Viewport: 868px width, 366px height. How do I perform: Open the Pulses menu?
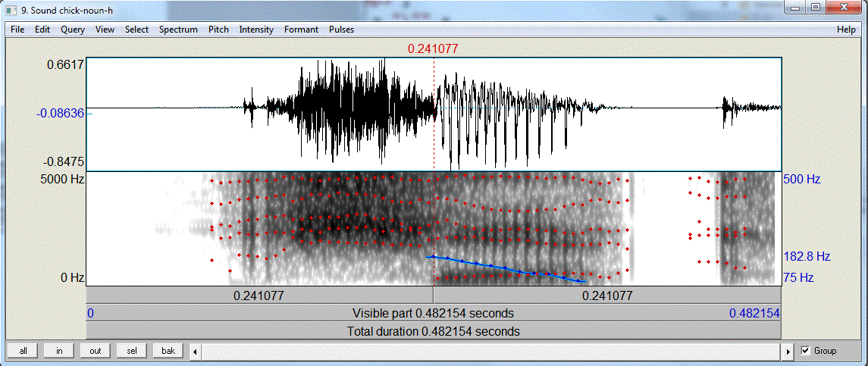[x=342, y=30]
